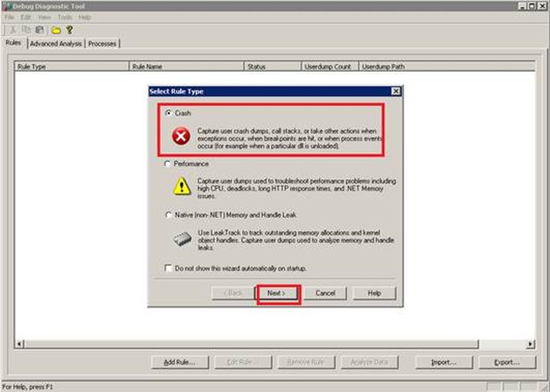Click Next in Select Rule Type dialog
This screenshot has height=392, width=550.
coord(276,293)
